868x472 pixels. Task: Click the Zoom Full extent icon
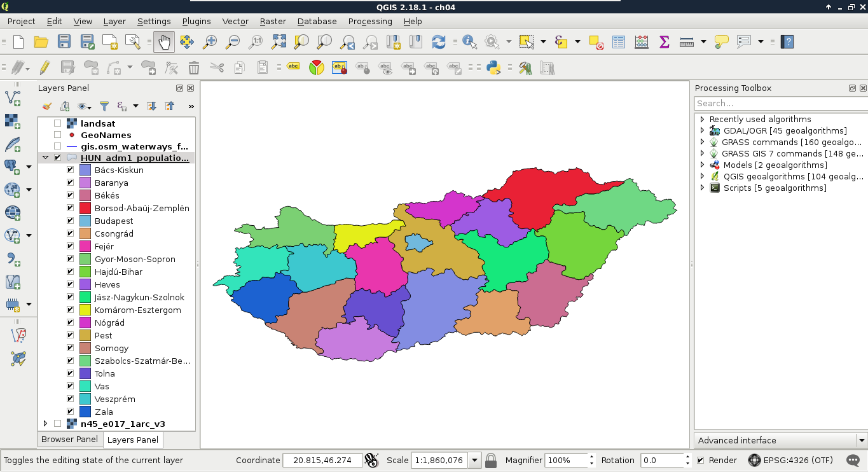[279, 42]
